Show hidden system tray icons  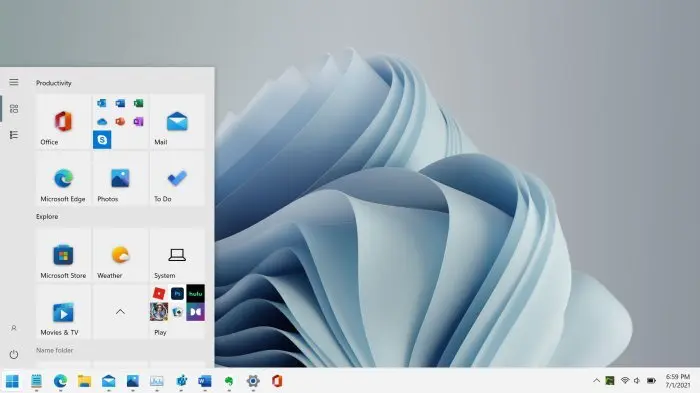click(x=596, y=380)
